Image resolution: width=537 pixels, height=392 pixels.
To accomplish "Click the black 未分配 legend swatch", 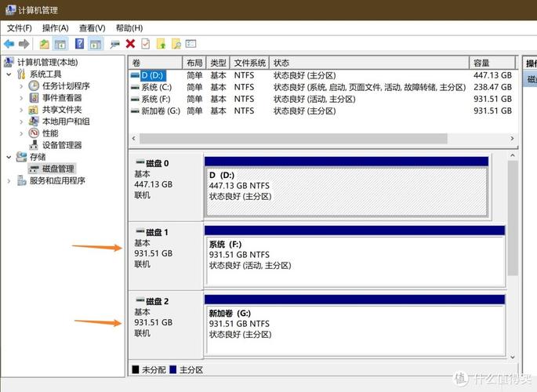I will [136, 369].
